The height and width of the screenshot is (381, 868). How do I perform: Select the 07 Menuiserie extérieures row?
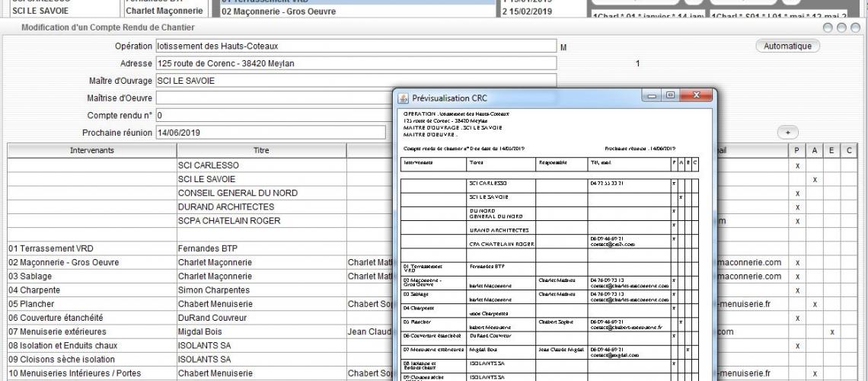click(92, 331)
